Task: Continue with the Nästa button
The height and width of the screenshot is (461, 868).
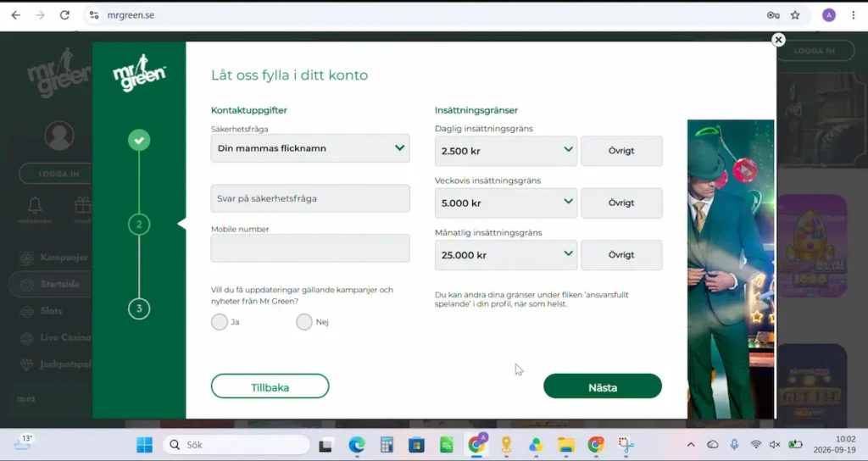Action: [603, 386]
